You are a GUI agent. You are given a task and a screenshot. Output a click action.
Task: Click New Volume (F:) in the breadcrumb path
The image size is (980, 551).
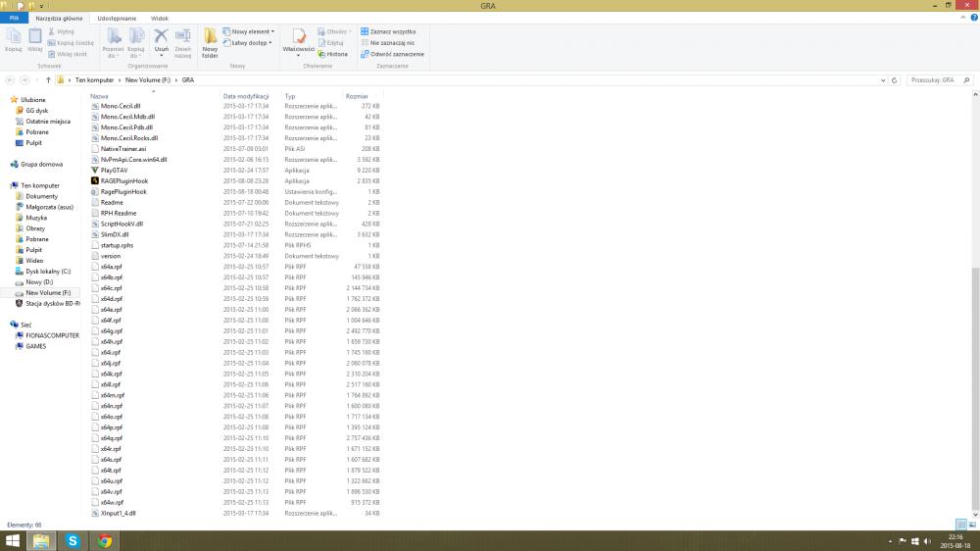coord(148,80)
